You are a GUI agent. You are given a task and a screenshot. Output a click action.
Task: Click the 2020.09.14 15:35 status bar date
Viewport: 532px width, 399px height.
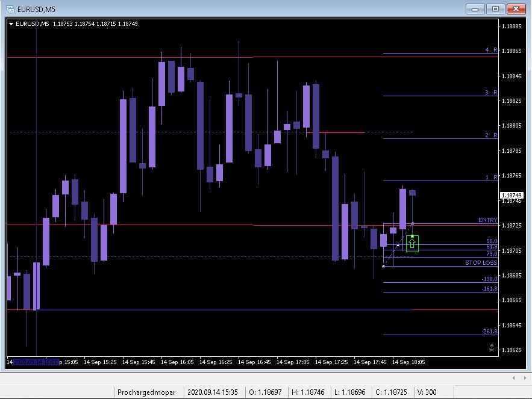click(213, 392)
